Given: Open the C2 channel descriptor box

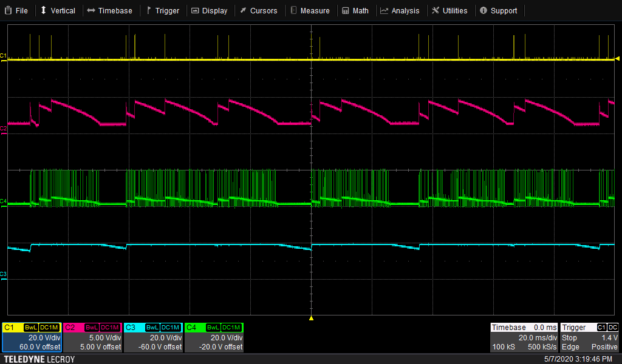Looking at the screenshot, I should [92, 337].
